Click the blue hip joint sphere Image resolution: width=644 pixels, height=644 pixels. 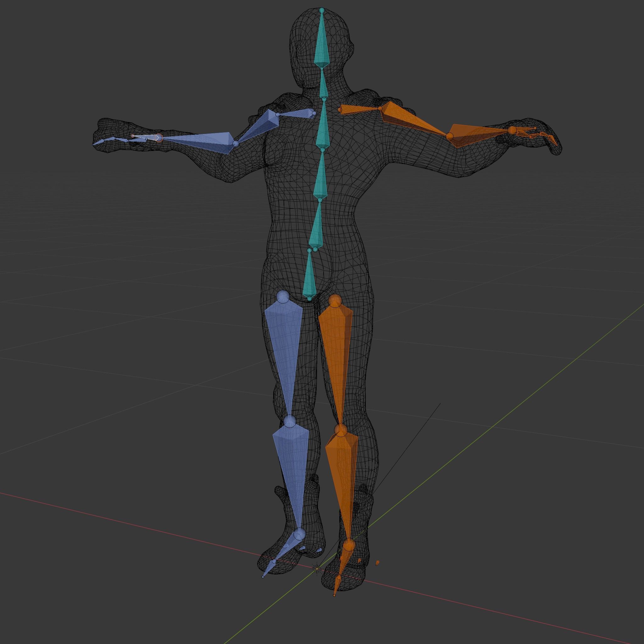point(284,296)
